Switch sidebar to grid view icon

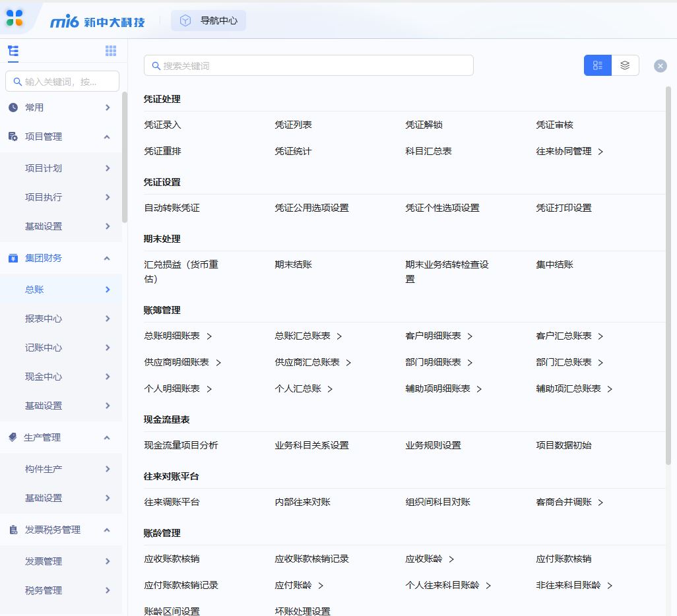click(111, 51)
